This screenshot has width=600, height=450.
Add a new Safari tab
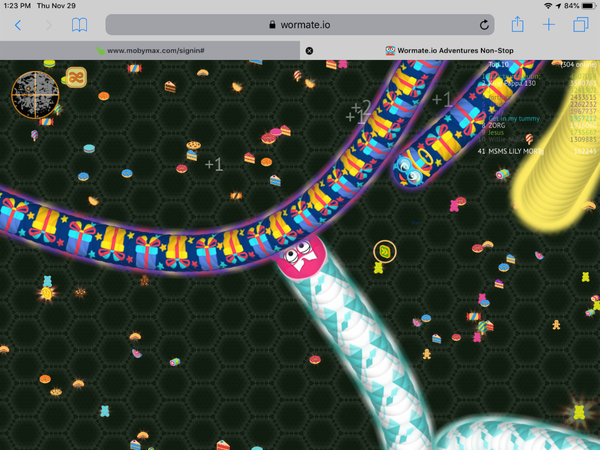click(x=549, y=25)
